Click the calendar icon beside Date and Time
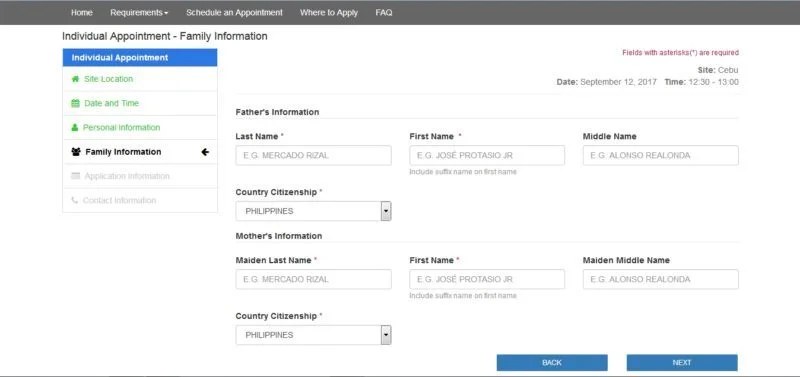Viewport: 800px width, 377px height. point(76,103)
